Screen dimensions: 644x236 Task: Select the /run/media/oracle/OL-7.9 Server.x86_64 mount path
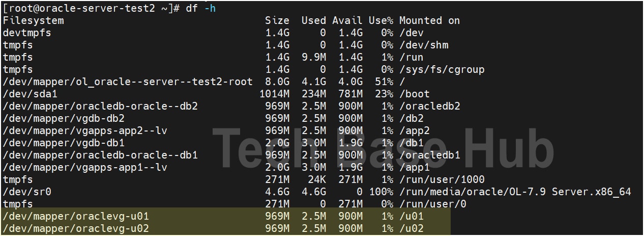click(x=515, y=192)
